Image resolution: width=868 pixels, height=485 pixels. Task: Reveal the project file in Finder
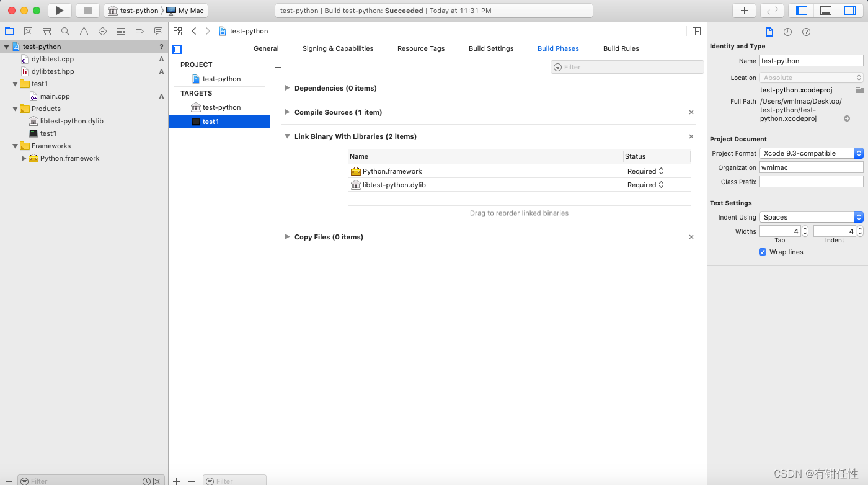click(x=847, y=118)
